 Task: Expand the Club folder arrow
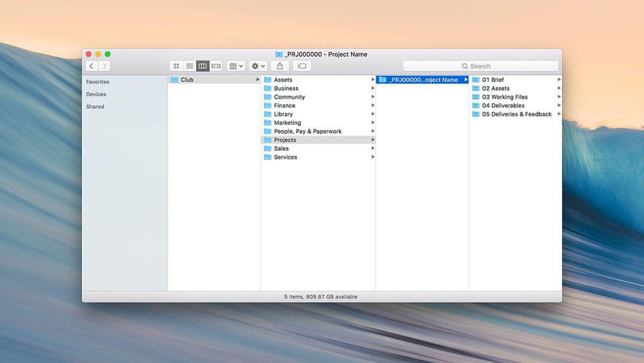tap(258, 80)
